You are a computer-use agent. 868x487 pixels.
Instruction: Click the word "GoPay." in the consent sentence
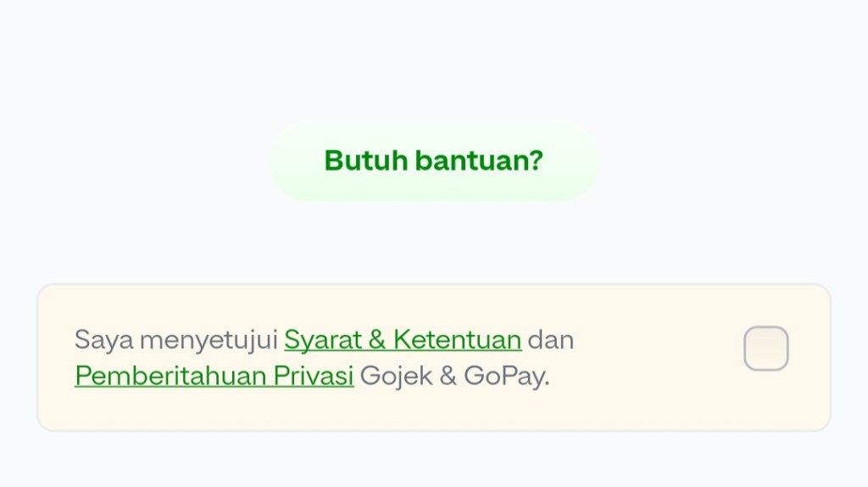coord(507,376)
